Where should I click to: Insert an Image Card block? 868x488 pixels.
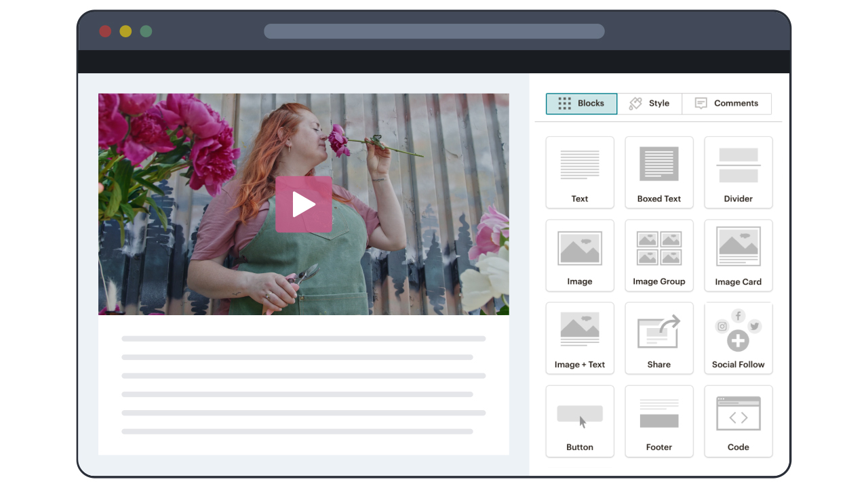coord(738,255)
